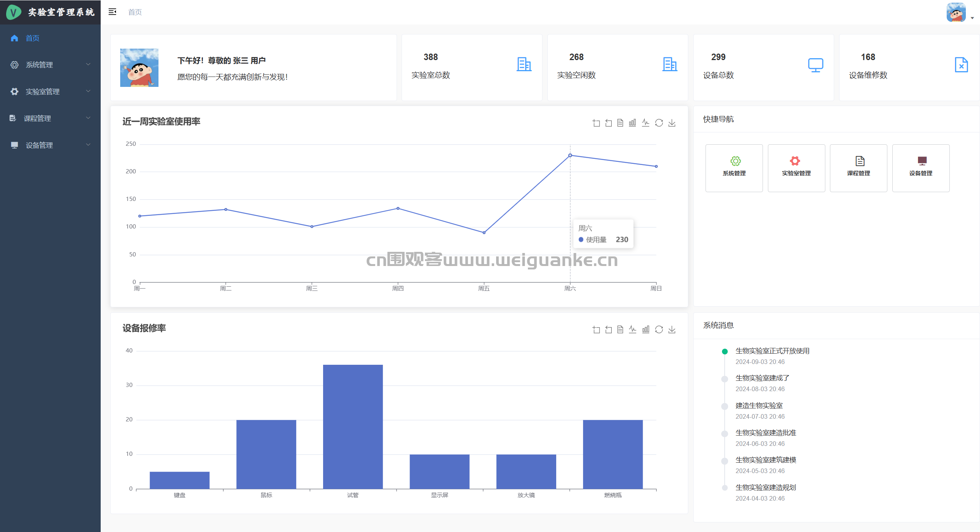The image size is (980, 532).
Task: Switch 设备报修率 chart to line chart
Action: (632, 330)
